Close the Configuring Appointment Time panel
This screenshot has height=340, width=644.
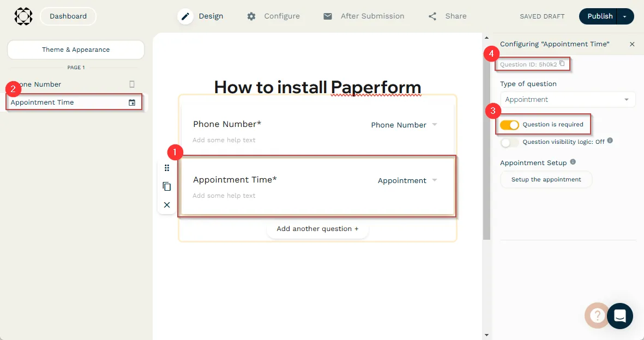(x=632, y=44)
